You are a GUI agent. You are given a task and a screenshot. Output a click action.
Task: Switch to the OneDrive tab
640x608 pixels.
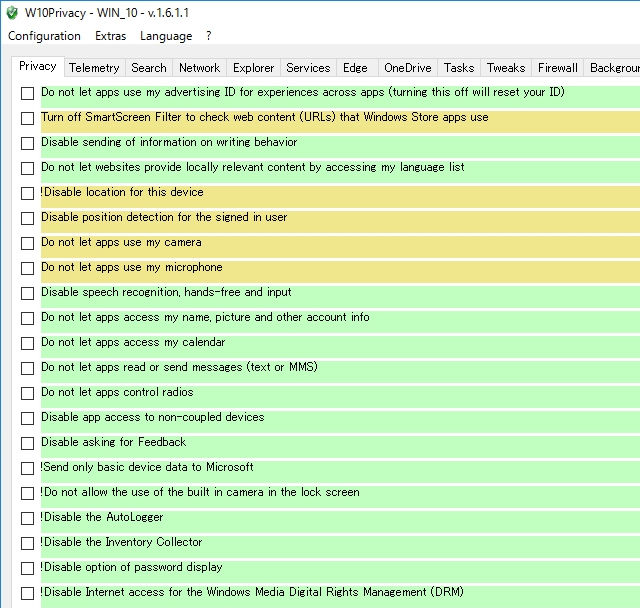pos(408,68)
